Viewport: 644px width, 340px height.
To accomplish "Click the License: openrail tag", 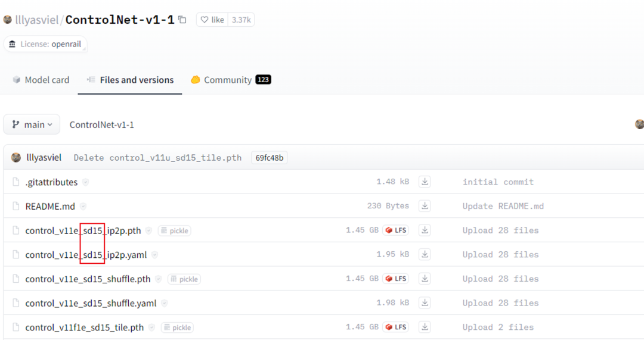I will pos(45,44).
